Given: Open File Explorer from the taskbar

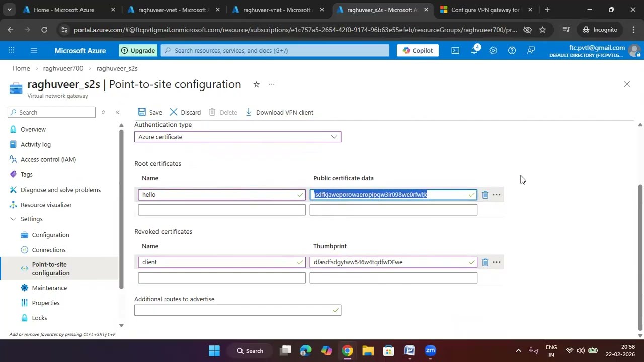Looking at the screenshot, I should click(x=368, y=351).
